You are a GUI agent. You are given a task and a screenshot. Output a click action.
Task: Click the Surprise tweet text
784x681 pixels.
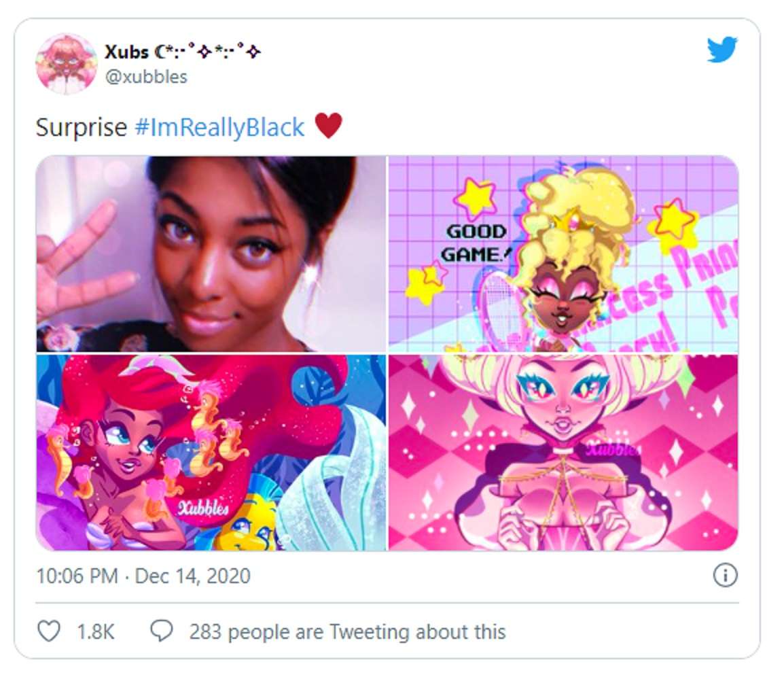coord(81,127)
